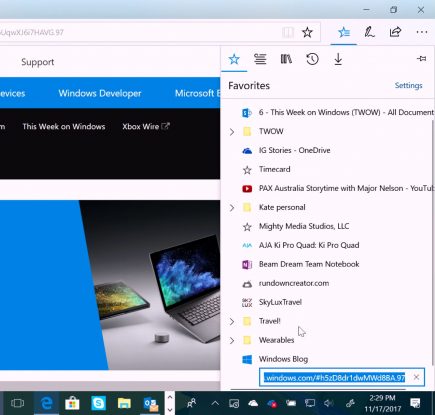The image size is (435, 415).
Task: Click OneDrive cloud icon in system tray
Action: (x=253, y=403)
